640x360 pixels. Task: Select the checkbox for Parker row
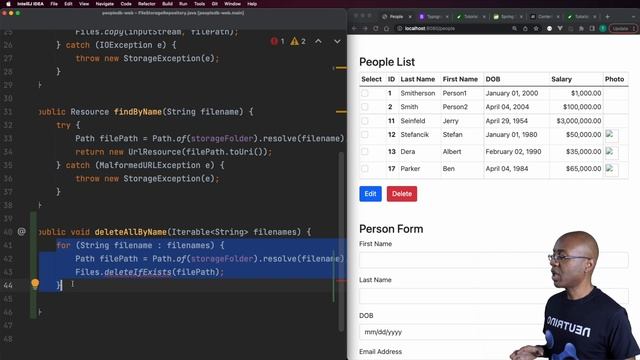coord(364,169)
